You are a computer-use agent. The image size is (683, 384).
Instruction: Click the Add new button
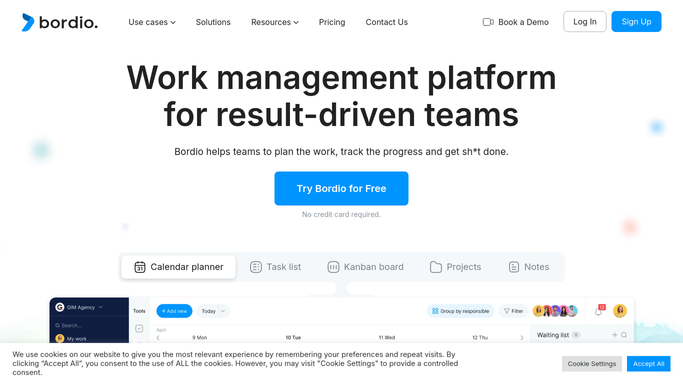pyautogui.click(x=174, y=311)
